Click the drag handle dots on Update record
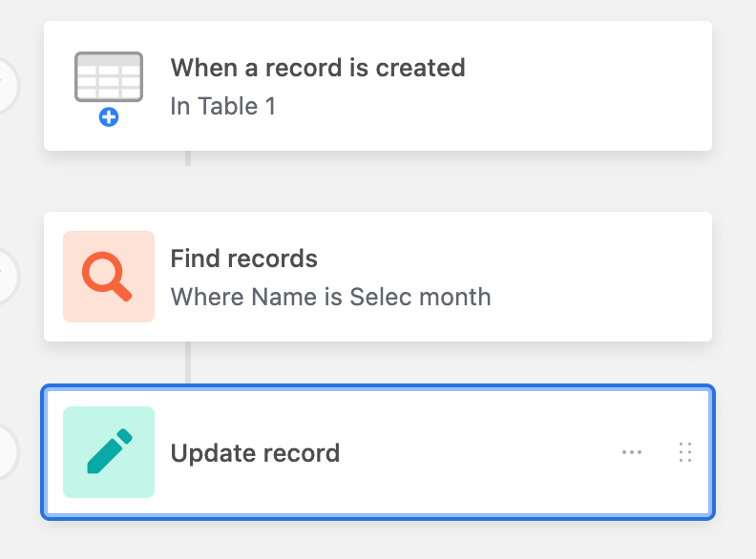 pos(685,452)
